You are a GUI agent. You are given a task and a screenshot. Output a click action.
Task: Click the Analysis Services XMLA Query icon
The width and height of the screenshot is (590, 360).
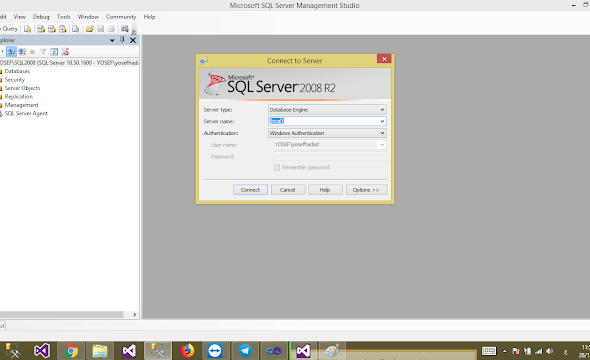(62, 29)
